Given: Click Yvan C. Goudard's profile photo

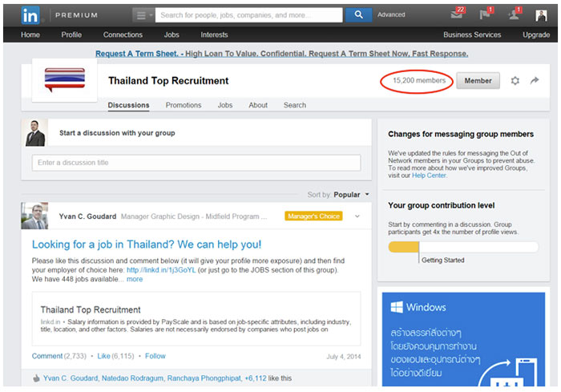Looking at the screenshot, I should point(34,216).
